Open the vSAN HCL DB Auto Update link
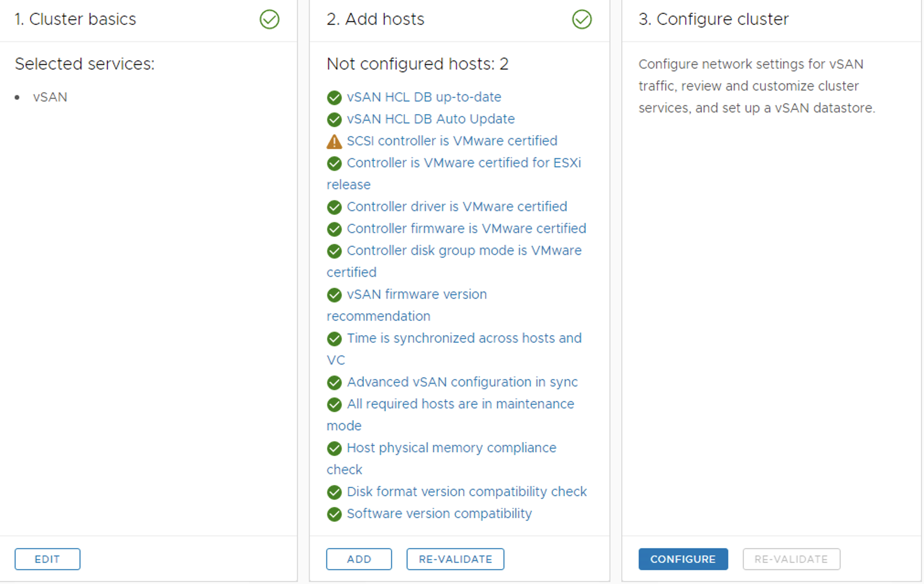 click(430, 119)
